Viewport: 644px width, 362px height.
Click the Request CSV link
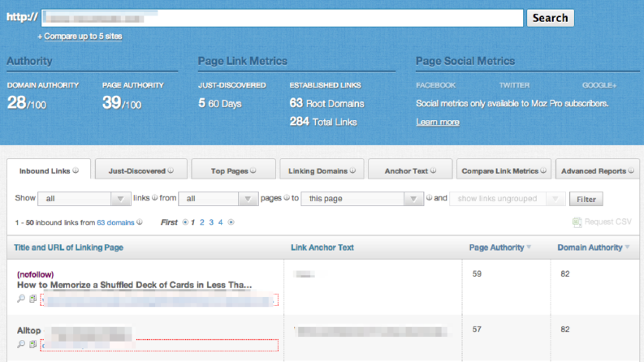coord(608,222)
